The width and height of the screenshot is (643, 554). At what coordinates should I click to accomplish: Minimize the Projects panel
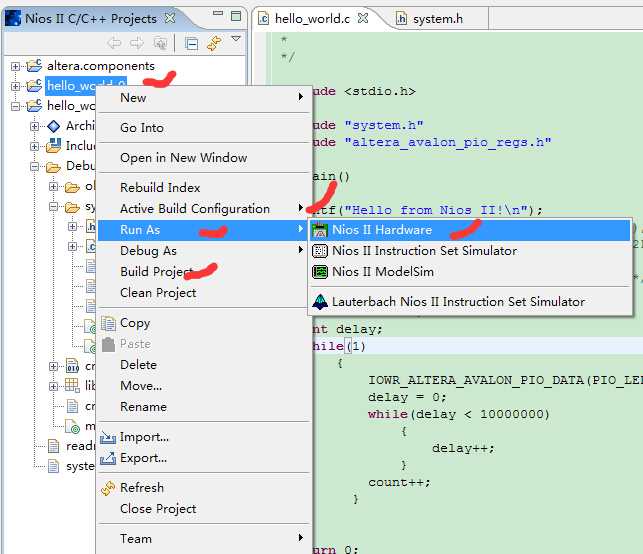pos(218,14)
